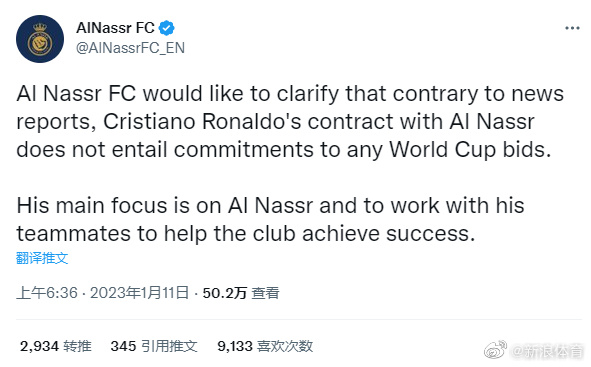Screen dimensions: 591x367
Task: Open the three-dot more options menu
Action: (x=572, y=28)
